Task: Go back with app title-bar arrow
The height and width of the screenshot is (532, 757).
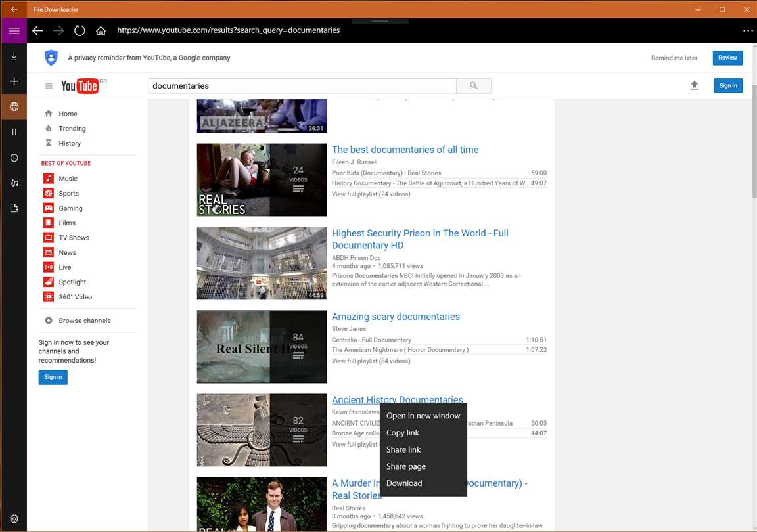Action: [x=14, y=9]
